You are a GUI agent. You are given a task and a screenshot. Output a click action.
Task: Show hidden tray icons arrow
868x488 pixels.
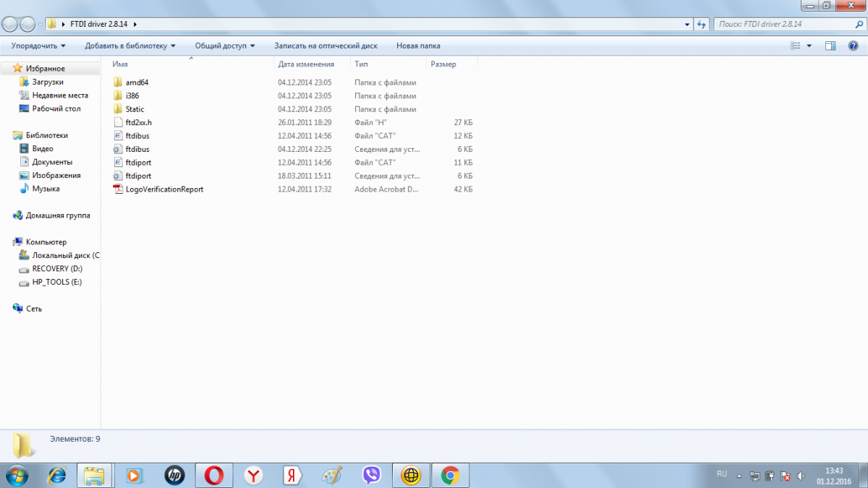point(739,476)
